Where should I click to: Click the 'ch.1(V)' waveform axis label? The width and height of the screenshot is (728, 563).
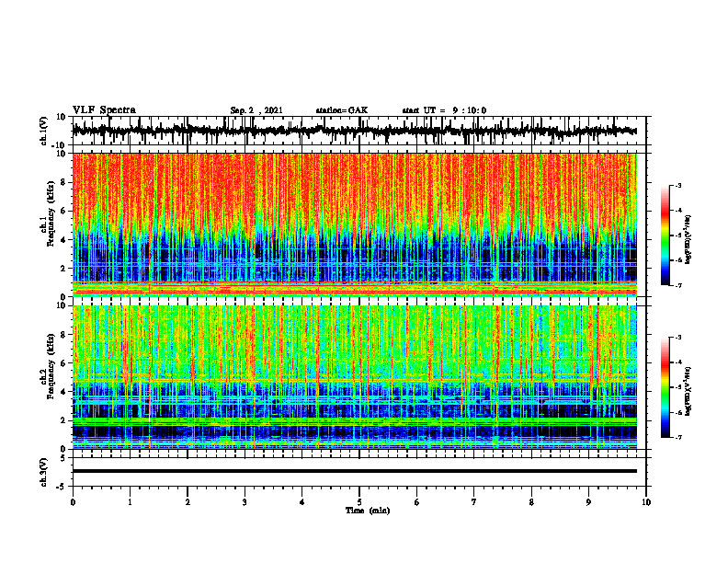pyautogui.click(x=44, y=131)
